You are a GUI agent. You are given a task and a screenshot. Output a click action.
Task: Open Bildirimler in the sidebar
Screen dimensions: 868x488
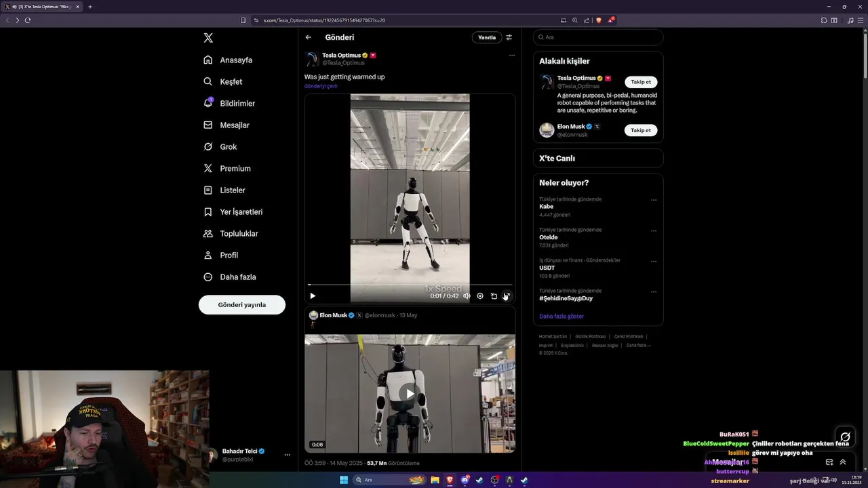[229, 103]
